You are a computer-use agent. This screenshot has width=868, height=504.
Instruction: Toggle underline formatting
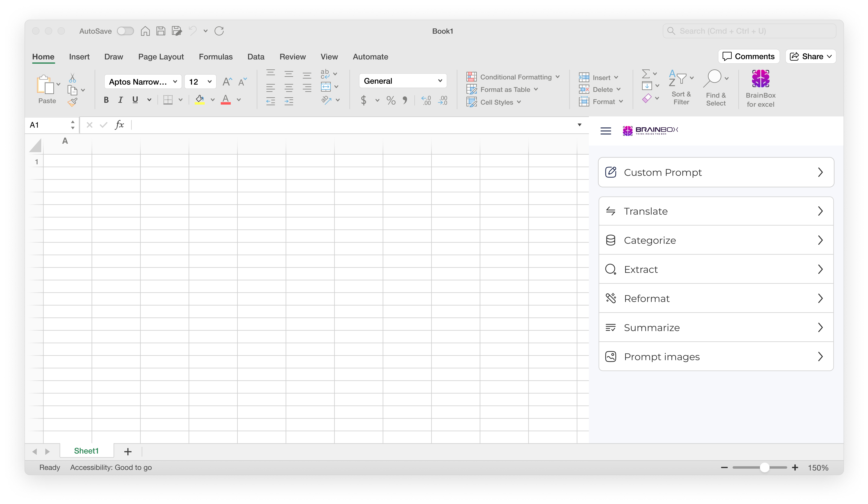135,100
